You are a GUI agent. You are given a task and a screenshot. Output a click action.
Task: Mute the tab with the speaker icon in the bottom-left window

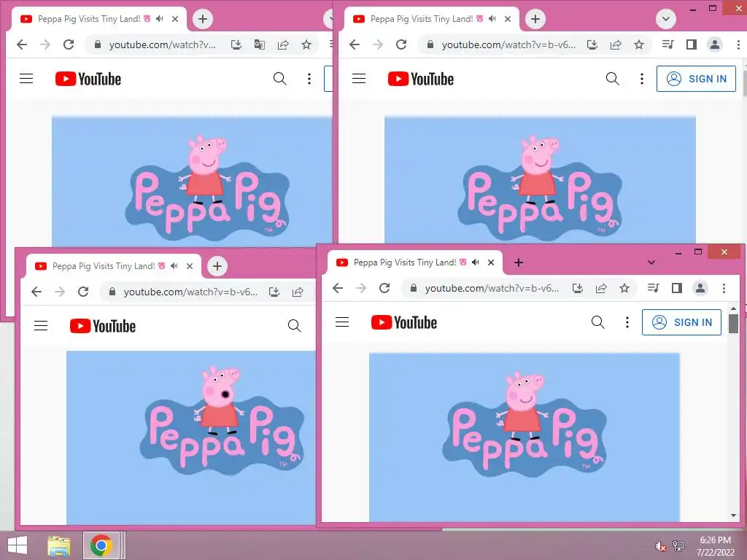pos(174,265)
